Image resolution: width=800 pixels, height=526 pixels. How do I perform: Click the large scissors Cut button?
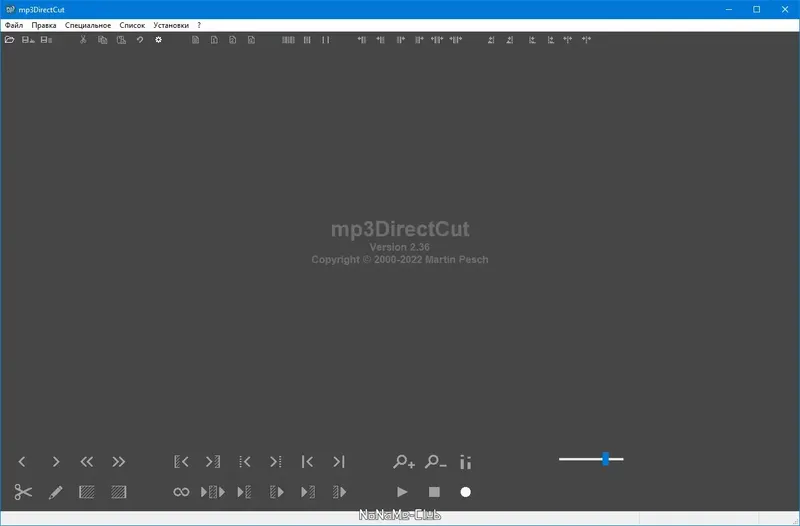coord(23,492)
